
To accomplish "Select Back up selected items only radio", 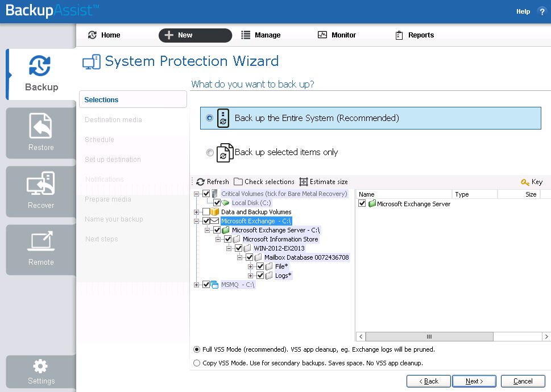I will tap(210, 153).
